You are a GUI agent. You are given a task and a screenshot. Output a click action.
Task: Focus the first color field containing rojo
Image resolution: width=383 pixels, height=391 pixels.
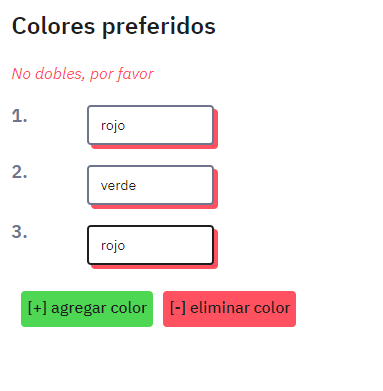pos(150,125)
